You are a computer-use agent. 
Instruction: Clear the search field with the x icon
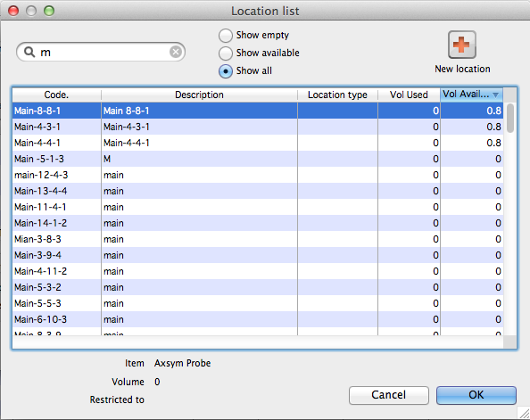coord(176,52)
